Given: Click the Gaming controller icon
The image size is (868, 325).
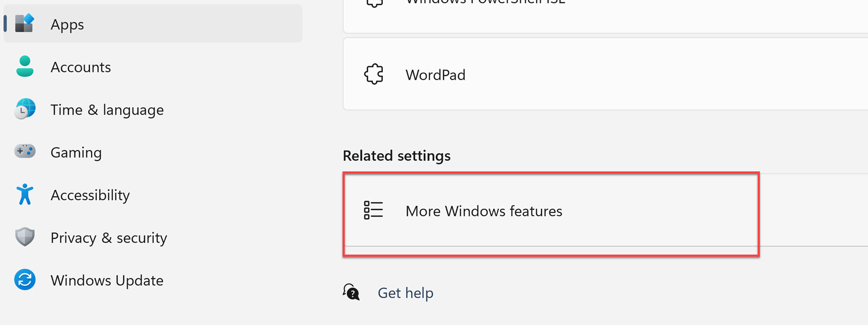Looking at the screenshot, I should tap(25, 151).
